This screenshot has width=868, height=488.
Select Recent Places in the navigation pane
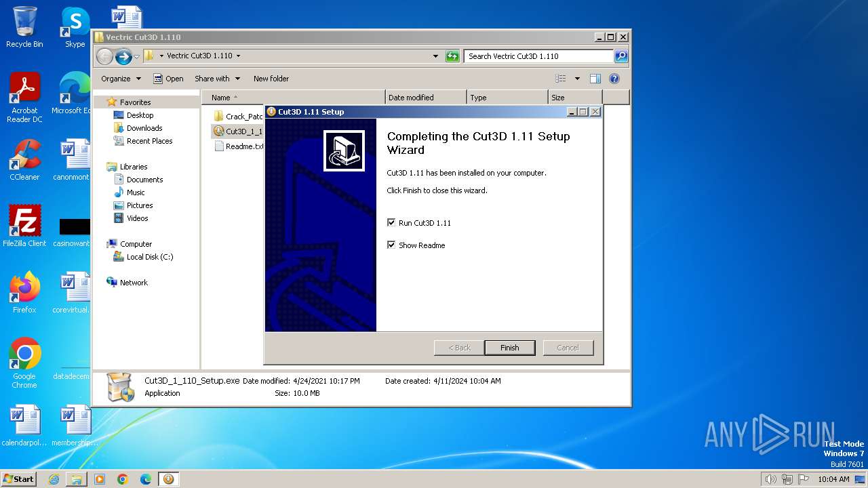tap(149, 141)
